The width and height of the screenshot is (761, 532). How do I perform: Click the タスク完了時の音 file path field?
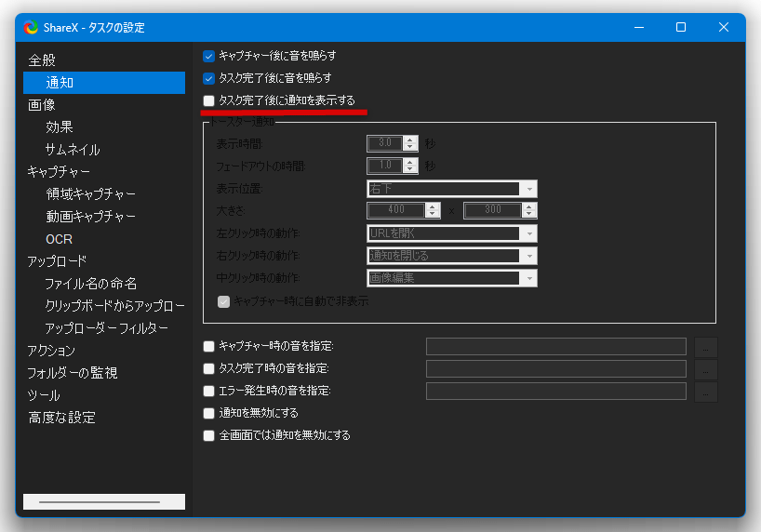(556, 369)
